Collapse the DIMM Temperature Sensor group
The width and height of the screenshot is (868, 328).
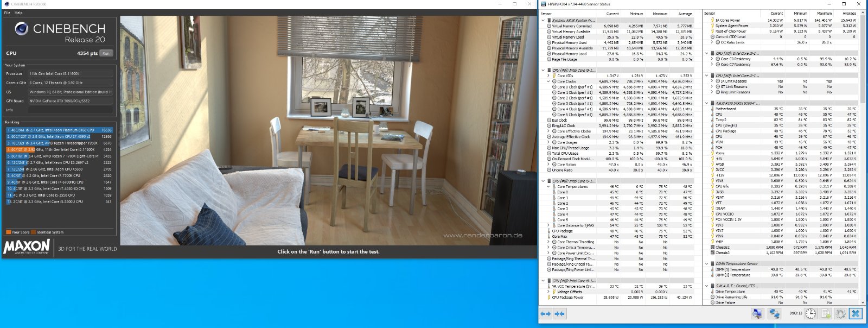(x=706, y=264)
